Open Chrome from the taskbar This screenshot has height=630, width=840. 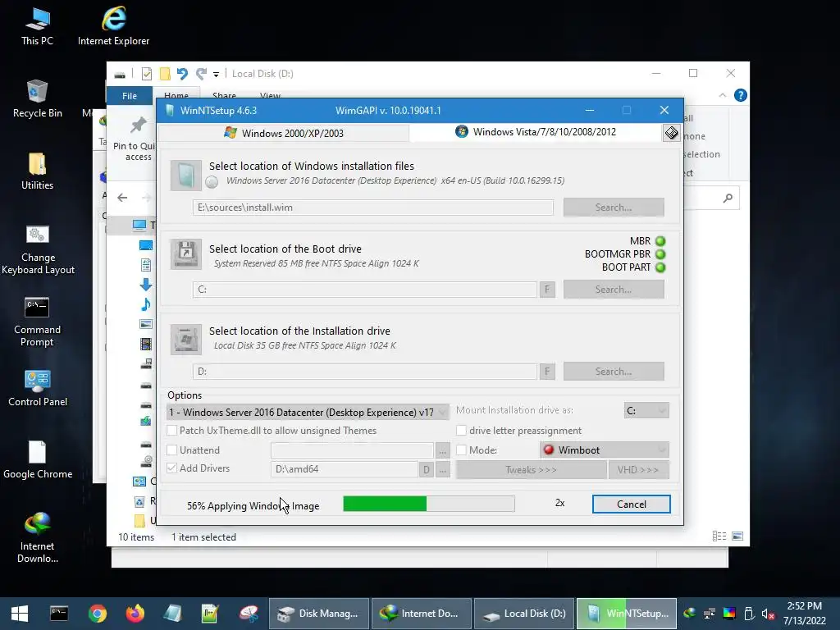(x=98, y=614)
